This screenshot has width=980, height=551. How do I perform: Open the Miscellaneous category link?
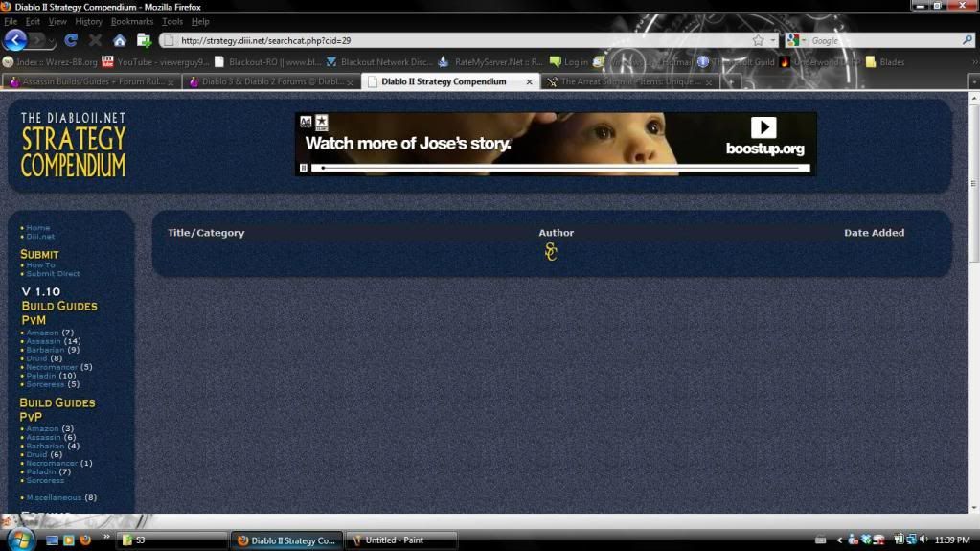click(54, 498)
